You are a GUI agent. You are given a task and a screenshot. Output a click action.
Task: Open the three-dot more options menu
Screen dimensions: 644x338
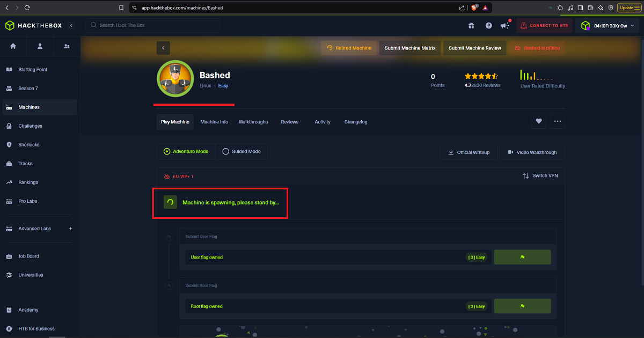[558, 122]
